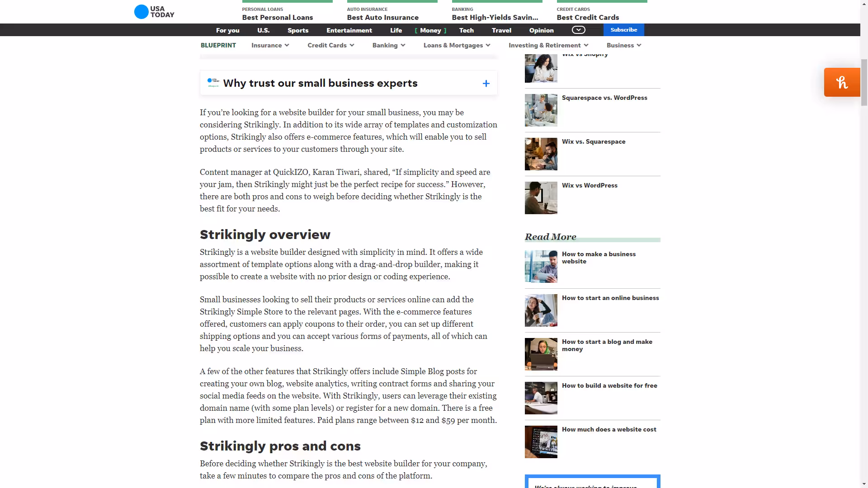The image size is (868, 488).
Task: Click the USA Today logo
Action: (154, 12)
